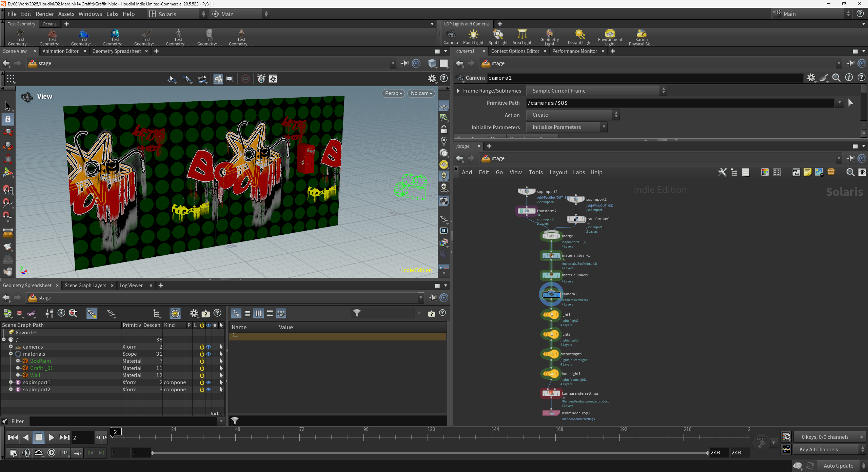Viewport: 868px width, 472px height.
Task: Click the Karma Physical Sky shelf tool
Action: coord(642,37)
